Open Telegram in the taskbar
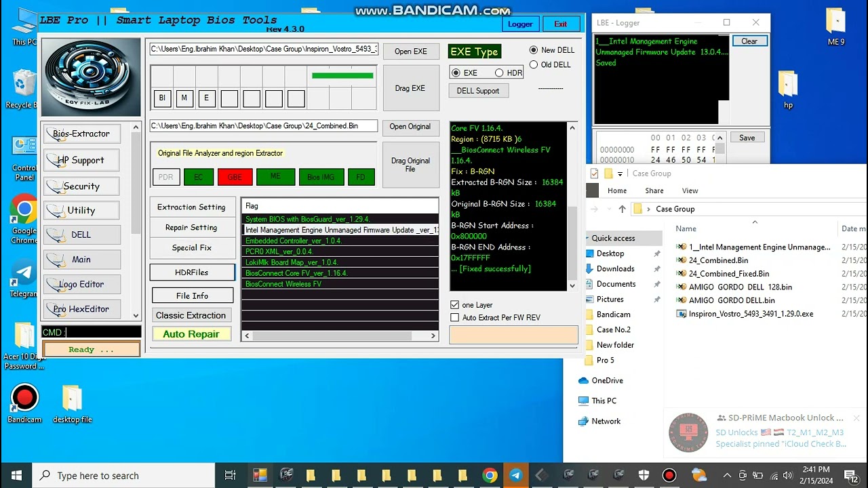The height and width of the screenshot is (488, 868). pyautogui.click(x=516, y=475)
